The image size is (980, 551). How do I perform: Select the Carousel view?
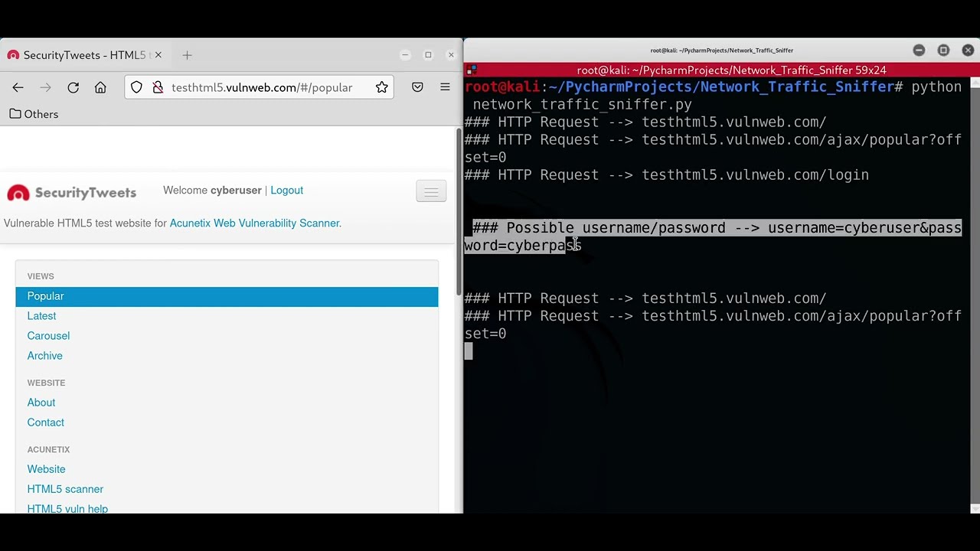point(48,336)
